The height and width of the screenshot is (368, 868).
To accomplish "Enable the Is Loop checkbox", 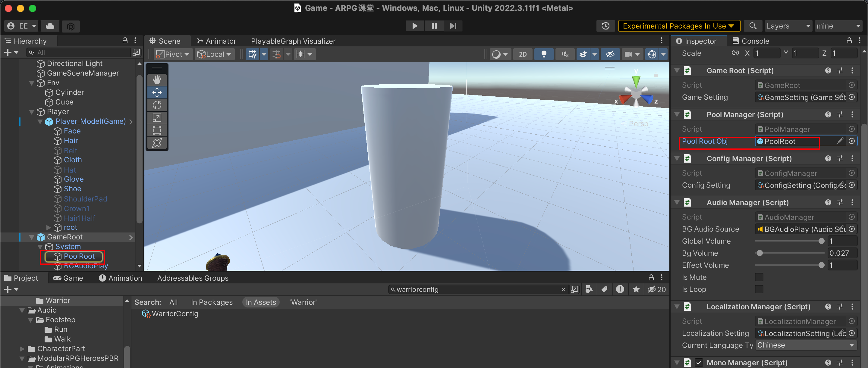I will (759, 289).
